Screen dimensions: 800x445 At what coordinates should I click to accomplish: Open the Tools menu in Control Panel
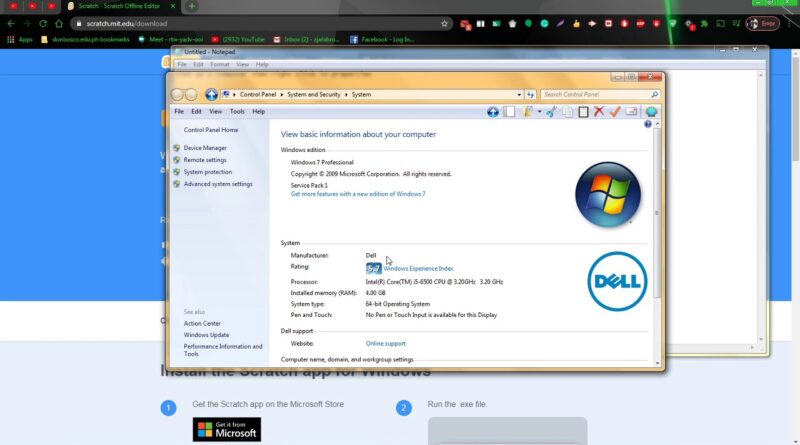tap(237, 111)
